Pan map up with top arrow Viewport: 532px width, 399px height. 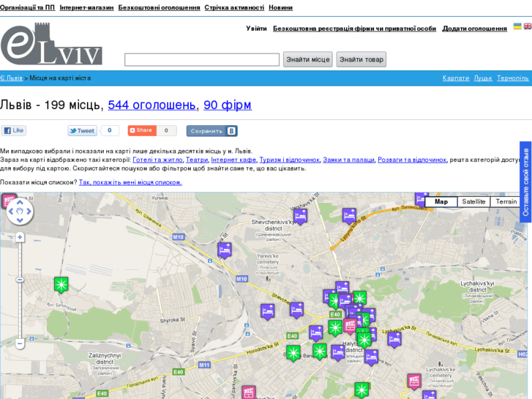20,202
